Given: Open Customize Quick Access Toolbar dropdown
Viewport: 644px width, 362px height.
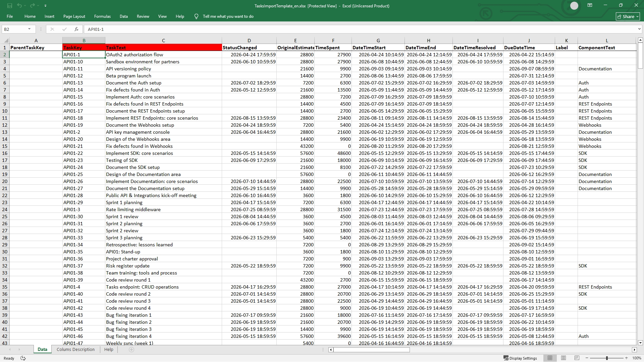Looking at the screenshot, I should click(45, 6).
